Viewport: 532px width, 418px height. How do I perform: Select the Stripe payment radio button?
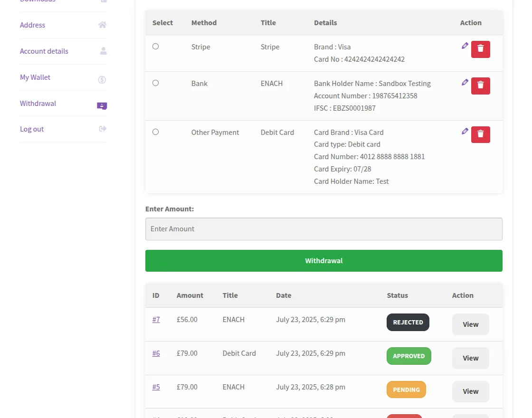click(155, 46)
